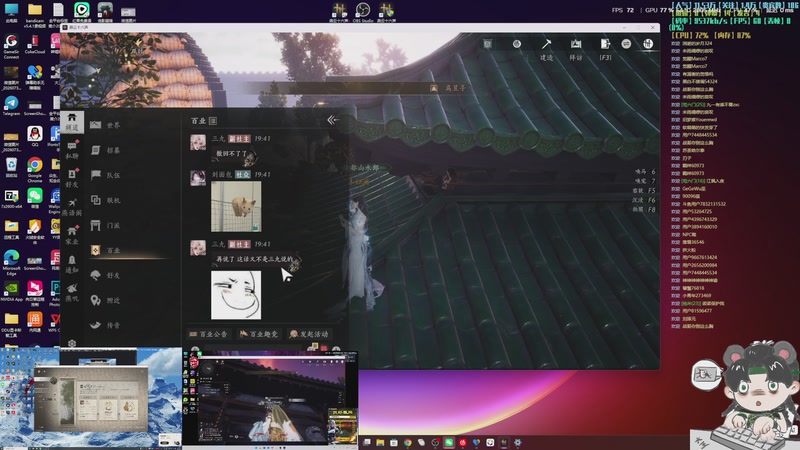
Task: Open the cat picture sent by 刘面包
Action: (x=236, y=206)
